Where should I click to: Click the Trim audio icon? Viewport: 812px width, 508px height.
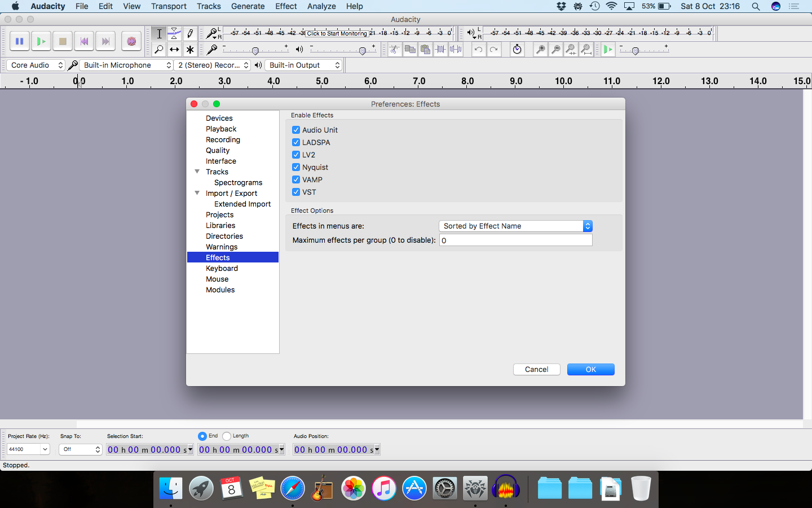(440, 50)
